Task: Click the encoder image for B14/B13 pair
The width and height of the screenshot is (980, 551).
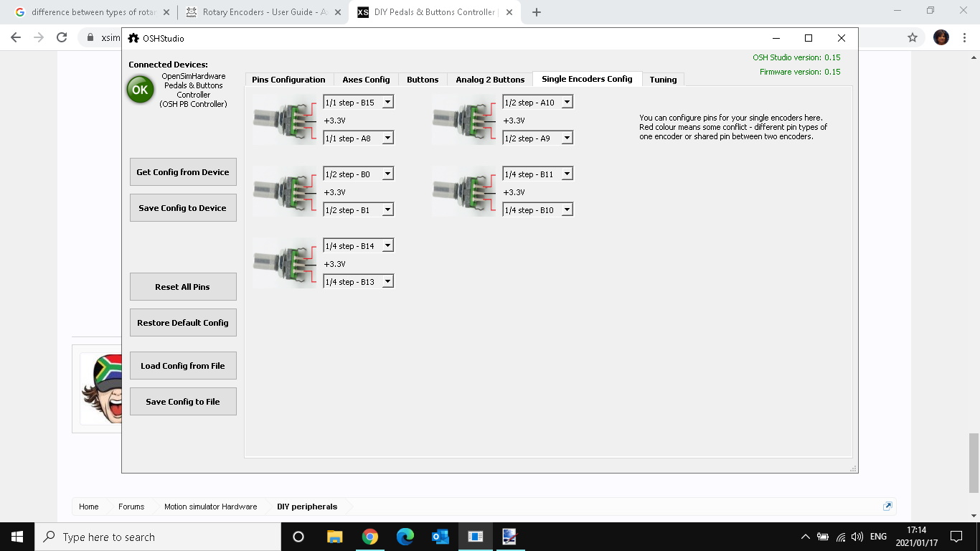Action: click(x=285, y=263)
